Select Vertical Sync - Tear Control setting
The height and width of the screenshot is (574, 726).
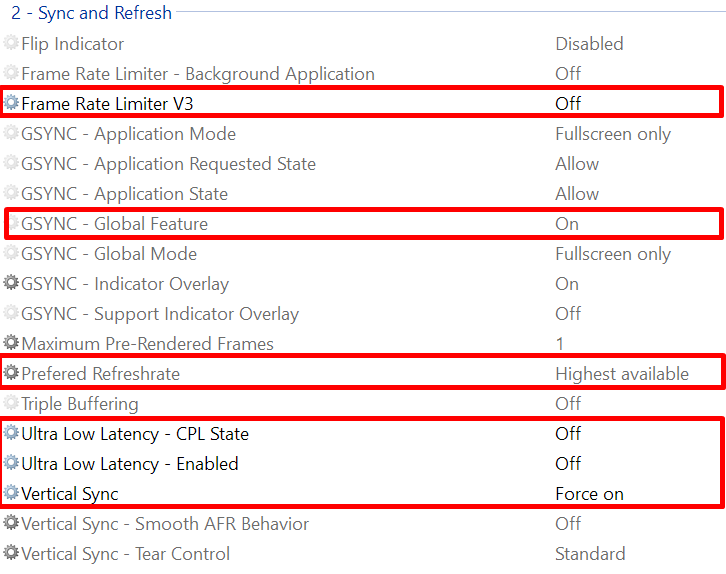pyautogui.click(x=125, y=554)
